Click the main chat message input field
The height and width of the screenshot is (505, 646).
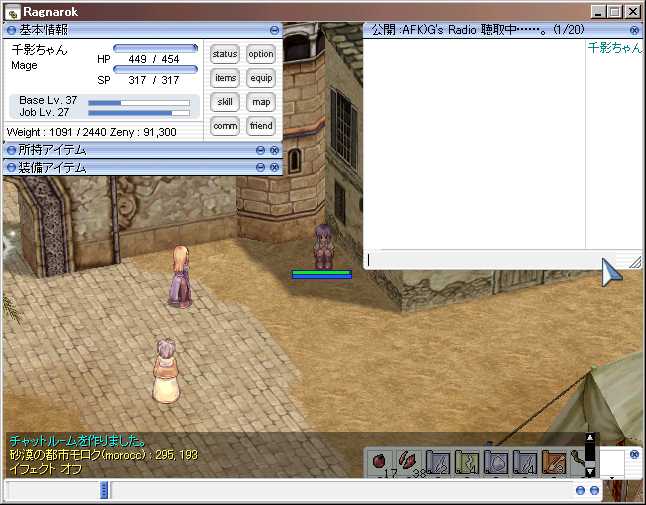(341, 490)
